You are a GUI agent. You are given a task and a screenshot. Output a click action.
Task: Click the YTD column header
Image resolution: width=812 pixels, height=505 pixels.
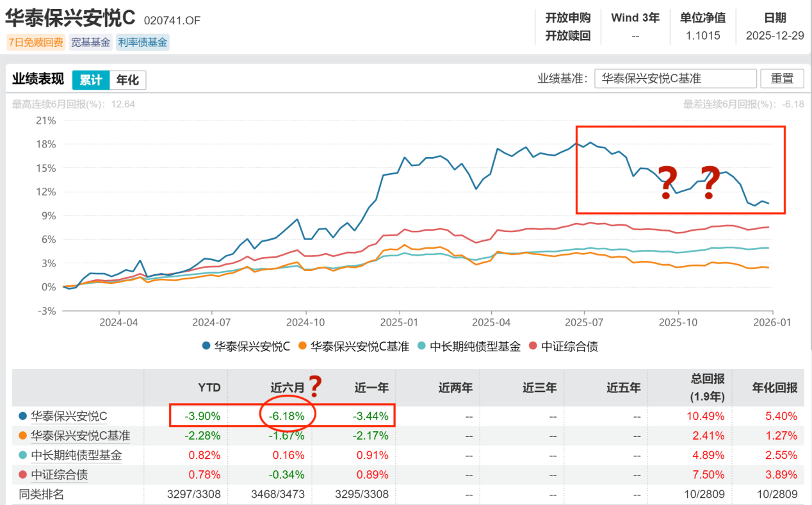(x=209, y=387)
